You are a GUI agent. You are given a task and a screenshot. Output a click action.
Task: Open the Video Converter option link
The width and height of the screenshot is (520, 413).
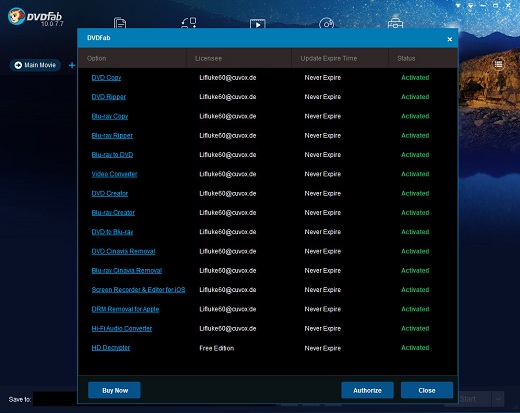114,174
